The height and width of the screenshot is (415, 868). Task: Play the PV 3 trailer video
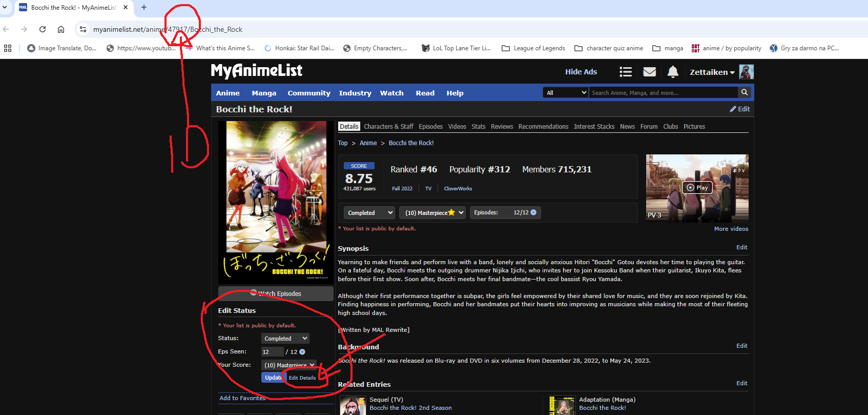click(697, 188)
